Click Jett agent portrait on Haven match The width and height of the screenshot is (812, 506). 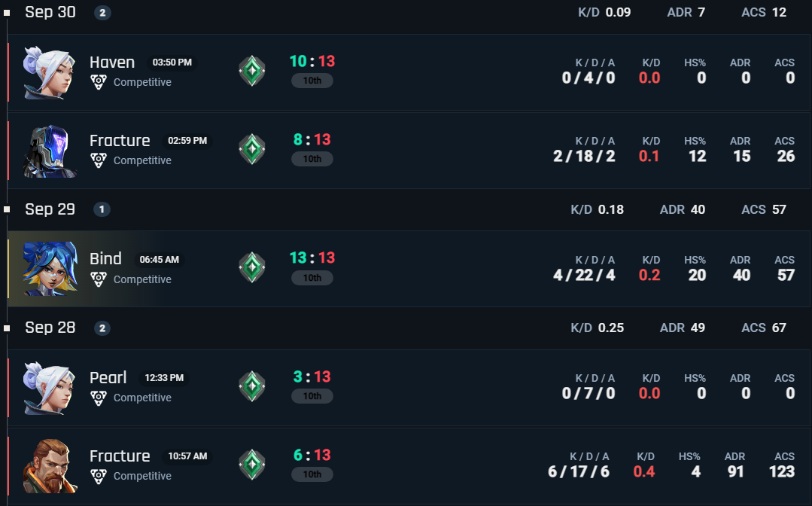pos(50,72)
